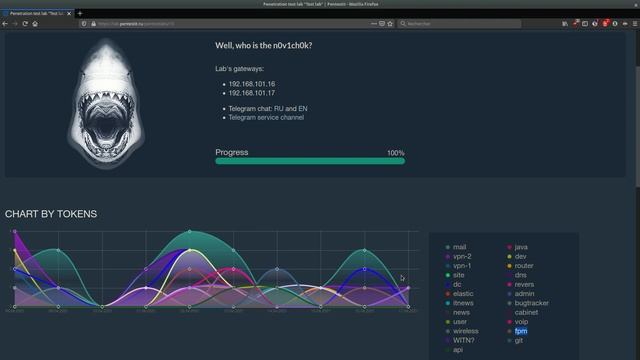Image resolution: width=640 pixels, height=360 pixels.
Task: Click the forward navigation arrow
Action: [x=15, y=24]
